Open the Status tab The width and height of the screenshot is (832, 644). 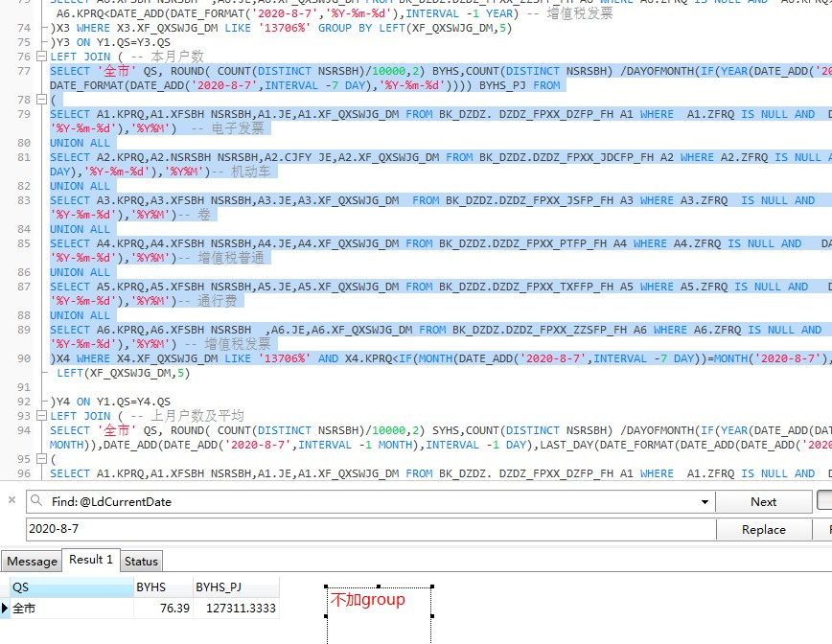(141, 561)
